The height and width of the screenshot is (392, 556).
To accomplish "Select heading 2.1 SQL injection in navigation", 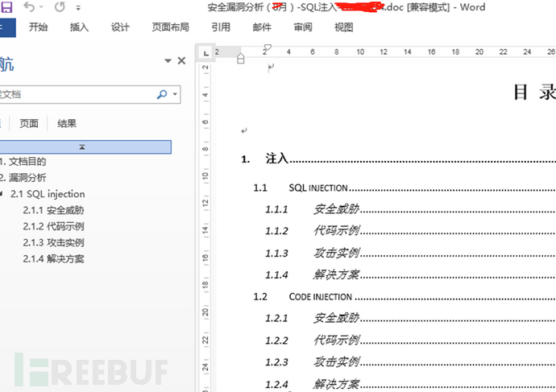I will coord(48,194).
